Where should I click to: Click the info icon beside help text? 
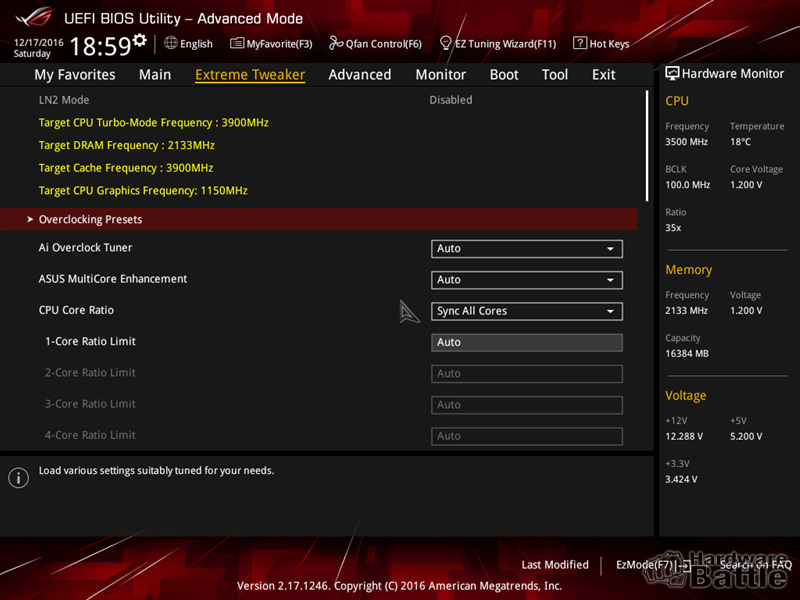(x=18, y=478)
